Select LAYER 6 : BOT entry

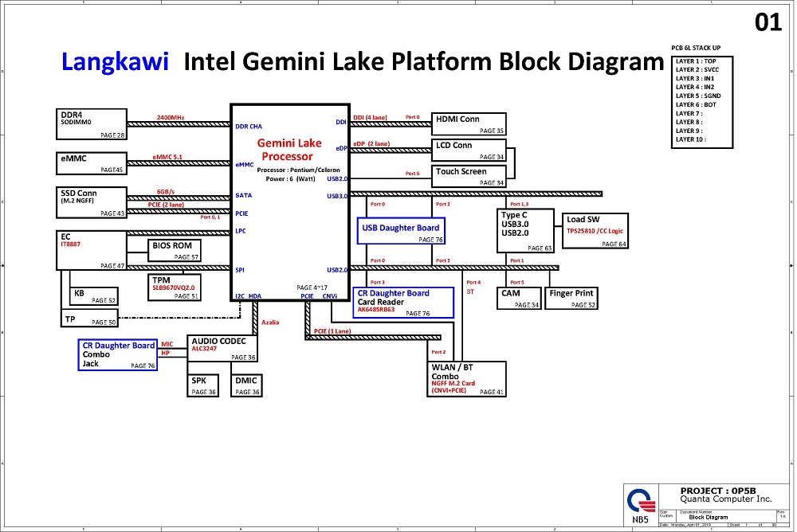pos(696,104)
